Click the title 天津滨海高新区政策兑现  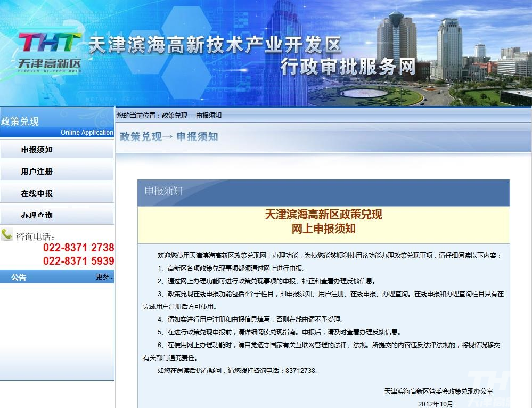point(323,215)
